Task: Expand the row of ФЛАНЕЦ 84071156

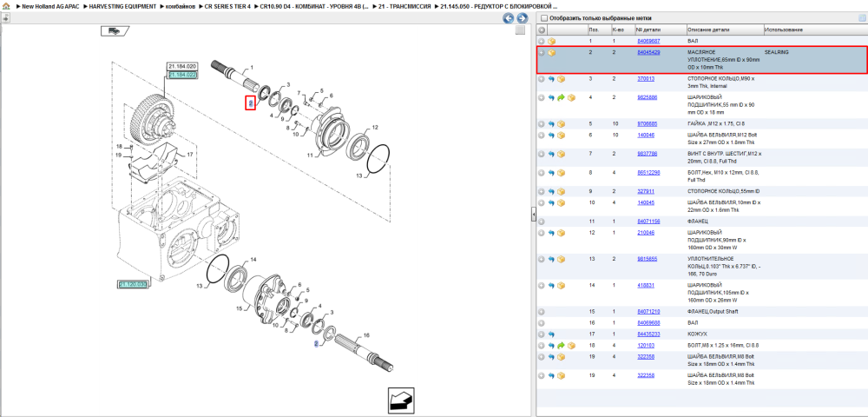Action: (542, 222)
